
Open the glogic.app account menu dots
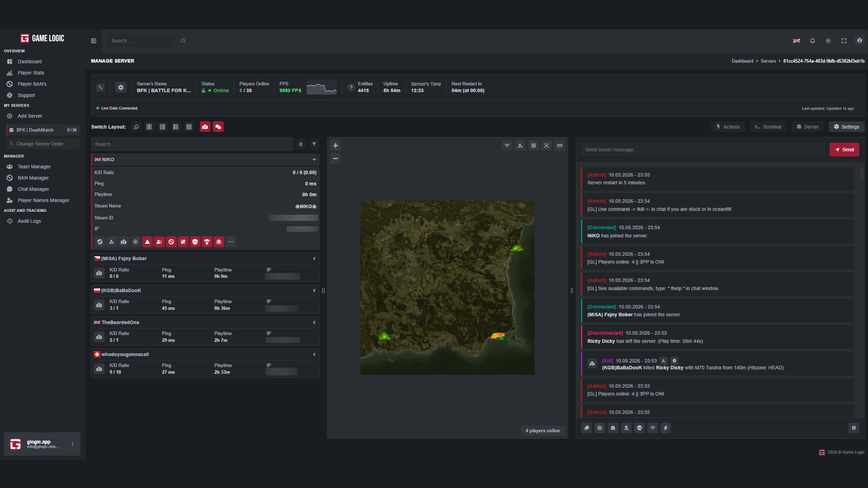coord(73,444)
